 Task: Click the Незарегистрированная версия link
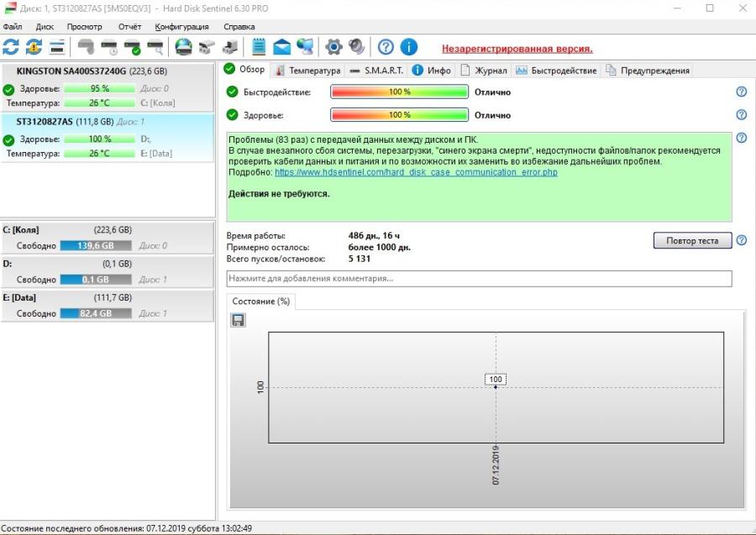pyautogui.click(x=517, y=49)
